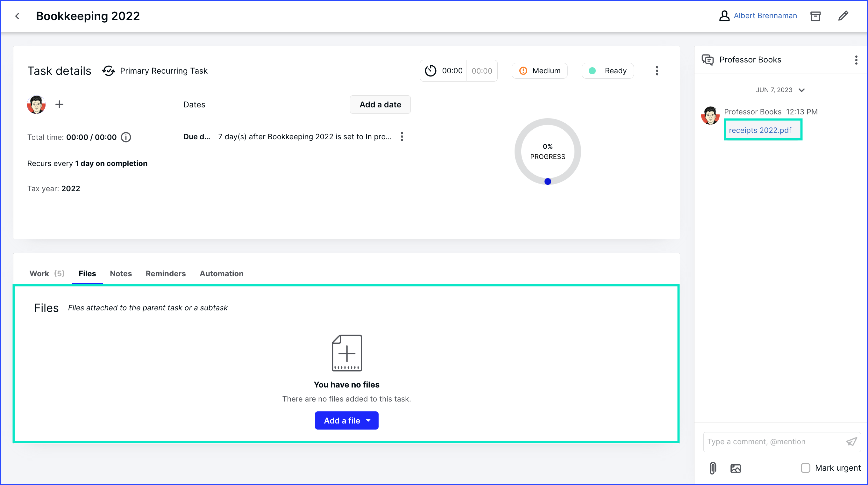Show total time info tooltip icon
The height and width of the screenshot is (485, 868).
pos(126,137)
